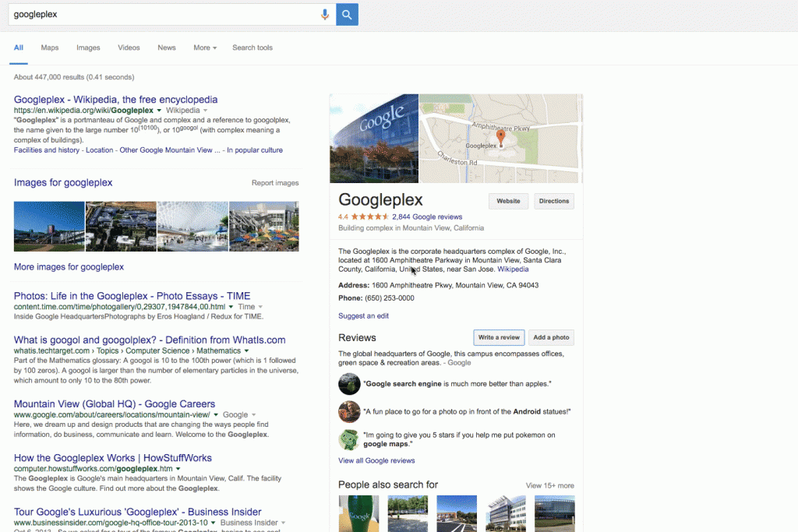Click the Add a photo button
This screenshot has height=532, width=798.
click(551, 337)
